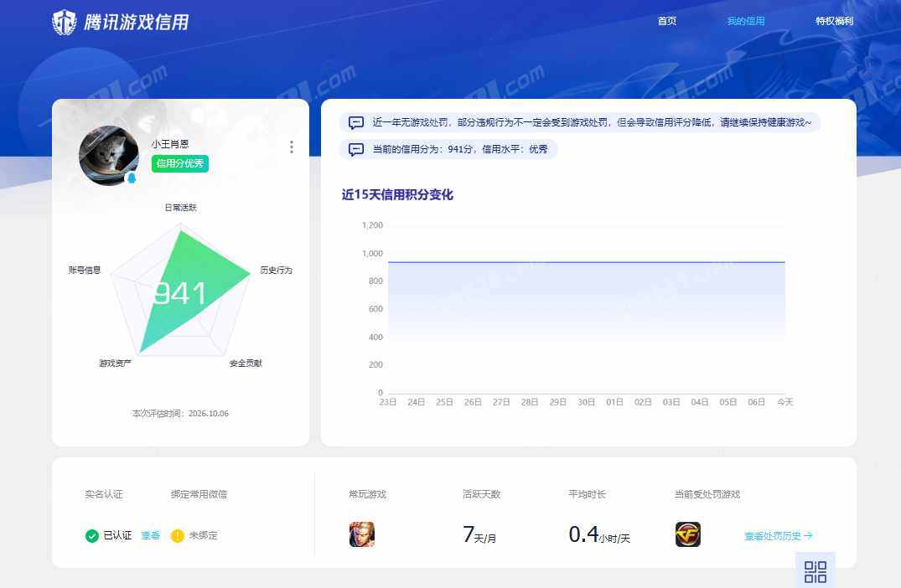The height and width of the screenshot is (588, 901).
Task: Click the 近15天信用积分变化 chart heading
Action: click(x=397, y=194)
